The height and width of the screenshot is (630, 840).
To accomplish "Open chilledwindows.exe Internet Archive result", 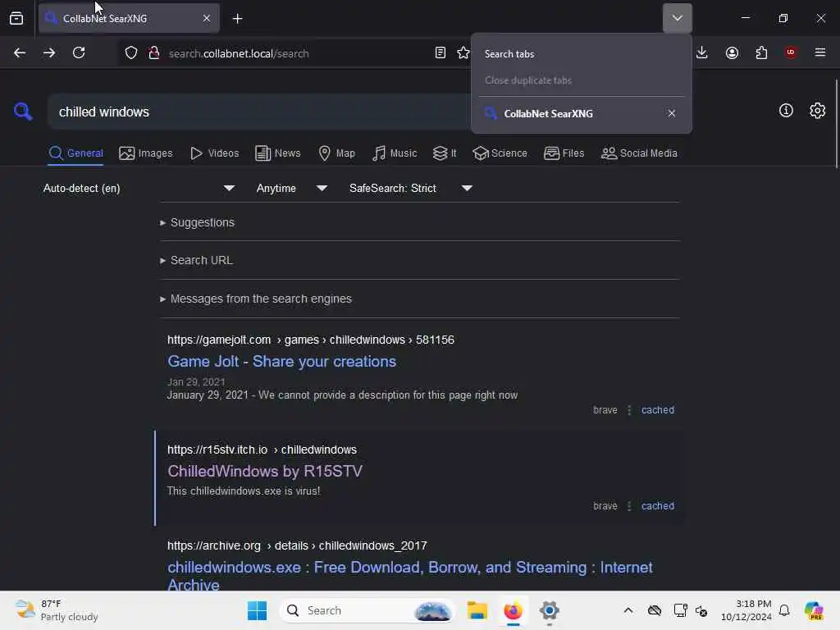I will [x=410, y=576].
